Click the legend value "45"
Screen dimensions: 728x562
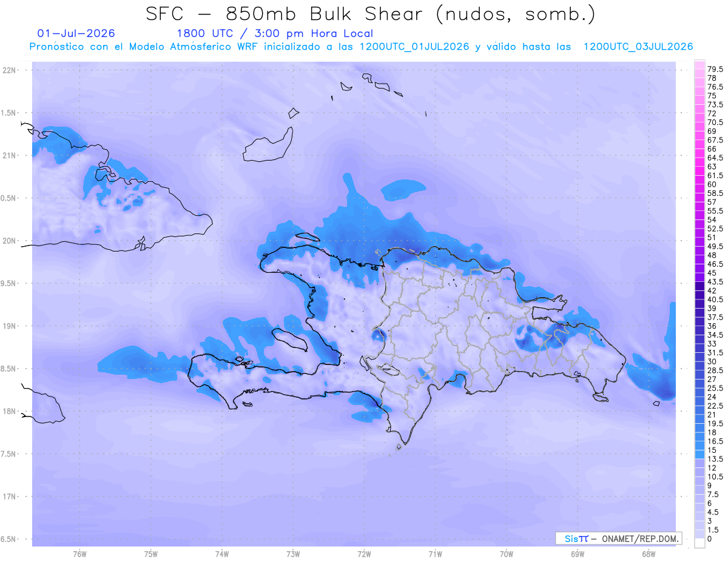point(712,272)
